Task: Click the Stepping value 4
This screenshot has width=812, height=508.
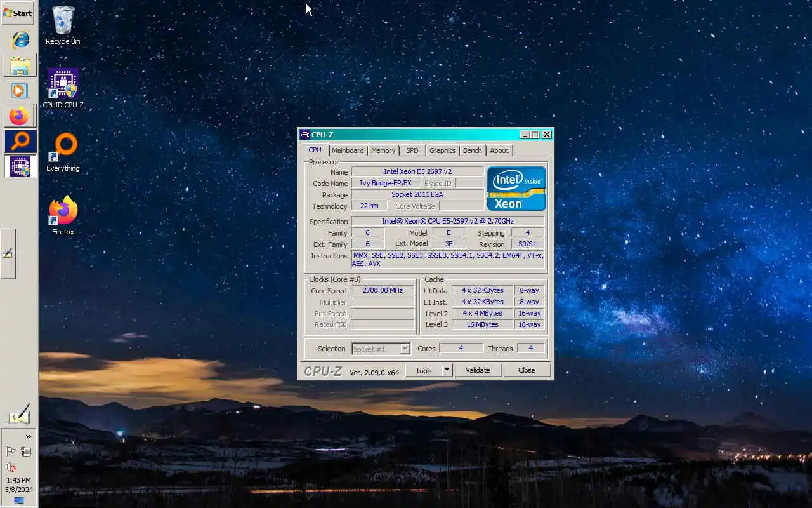Action: tap(528, 232)
